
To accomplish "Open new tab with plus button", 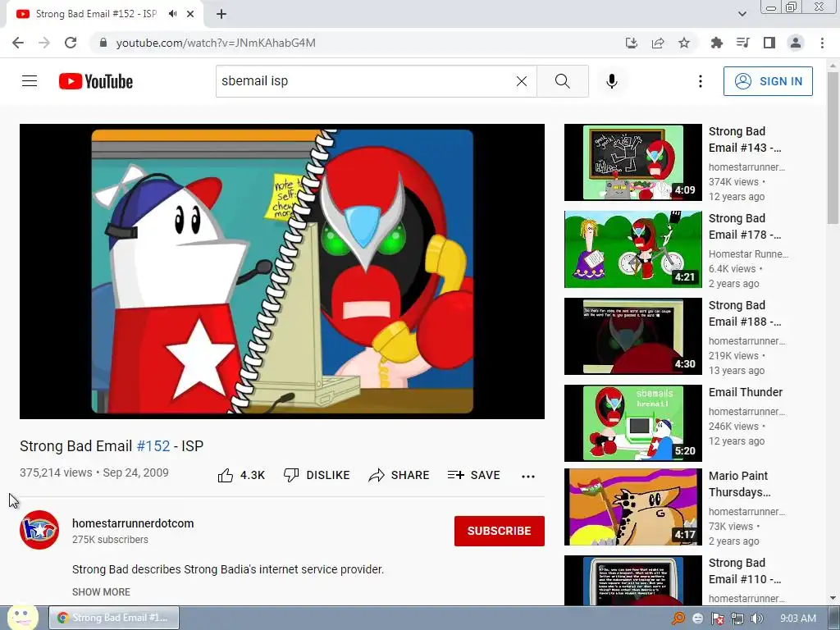I will [221, 15].
